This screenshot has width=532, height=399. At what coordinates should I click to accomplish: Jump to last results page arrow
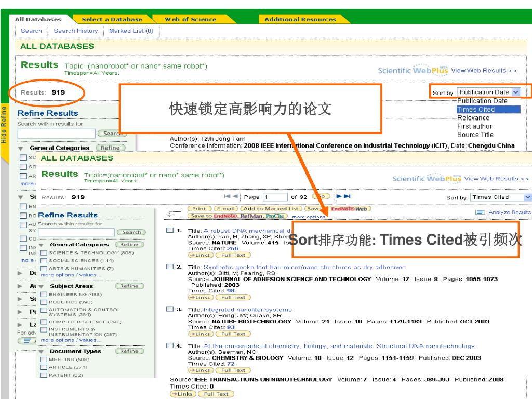point(347,196)
